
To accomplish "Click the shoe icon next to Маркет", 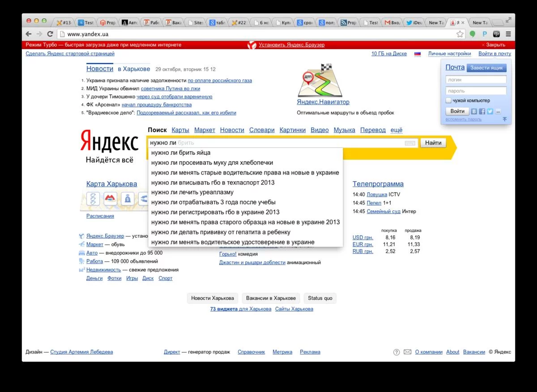I will (81, 244).
